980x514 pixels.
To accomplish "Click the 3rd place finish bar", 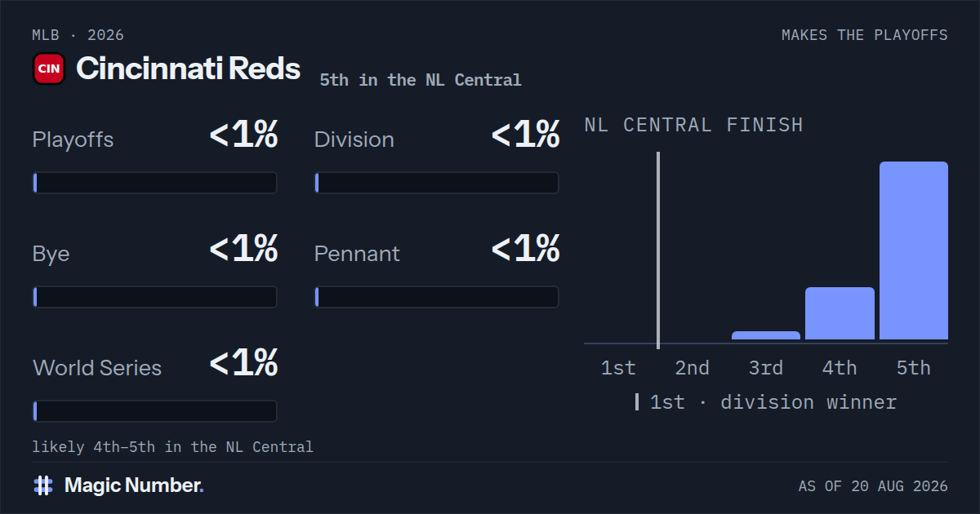I will click(x=766, y=335).
